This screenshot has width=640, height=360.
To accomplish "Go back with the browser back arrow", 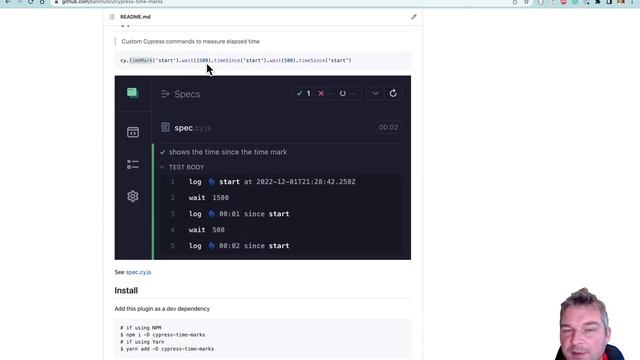I will tap(8, 2).
